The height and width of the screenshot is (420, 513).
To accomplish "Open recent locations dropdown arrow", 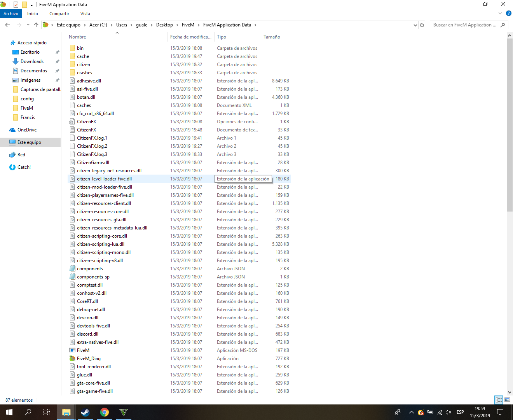I will click(x=28, y=25).
